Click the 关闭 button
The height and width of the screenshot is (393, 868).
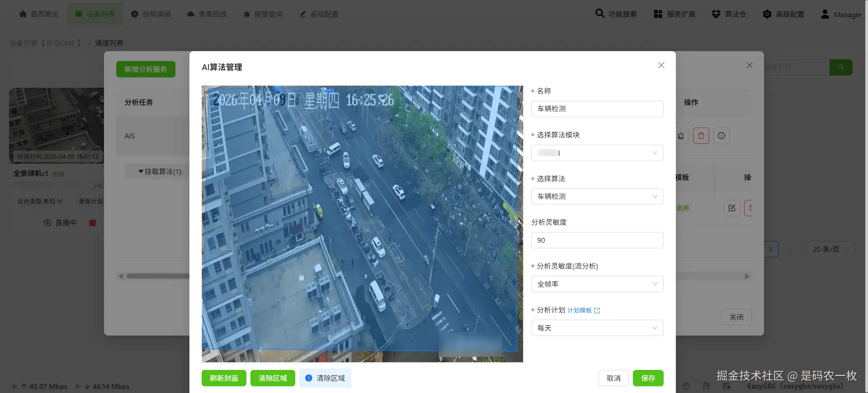pos(736,317)
